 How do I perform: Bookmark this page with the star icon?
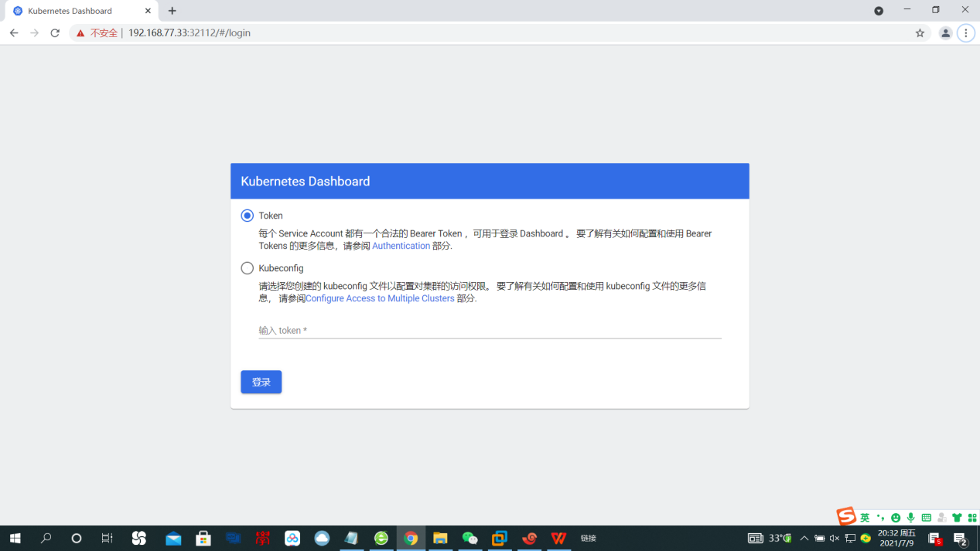pyautogui.click(x=920, y=33)
